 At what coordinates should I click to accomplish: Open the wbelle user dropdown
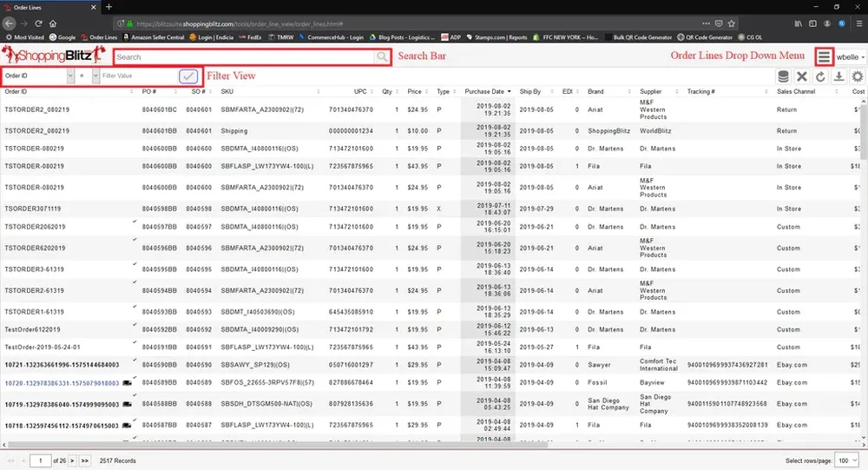click(x=851, y=57)
